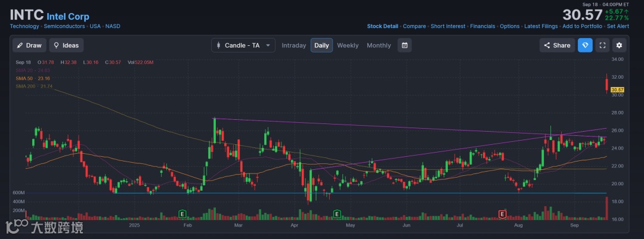Screen dimensions: 644x239
Task: Click the yellow 30.57 price tag on axis
Action: click(x=617, y=89)
